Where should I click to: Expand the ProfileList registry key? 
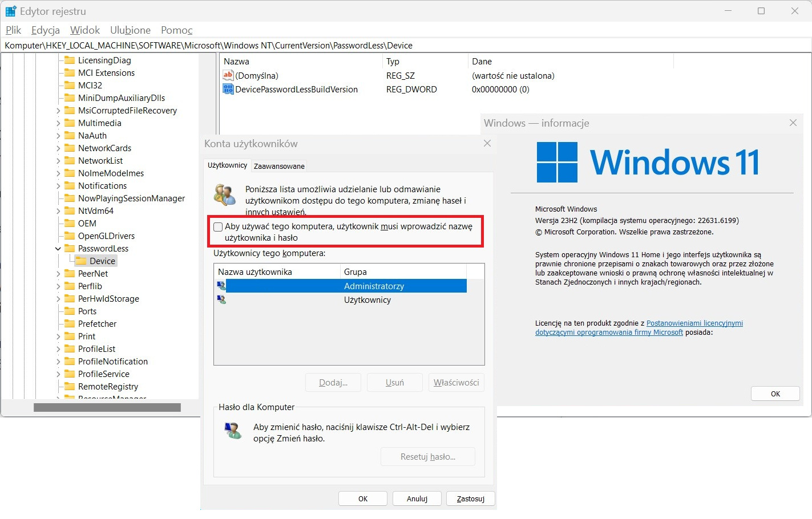click(58, 349)
